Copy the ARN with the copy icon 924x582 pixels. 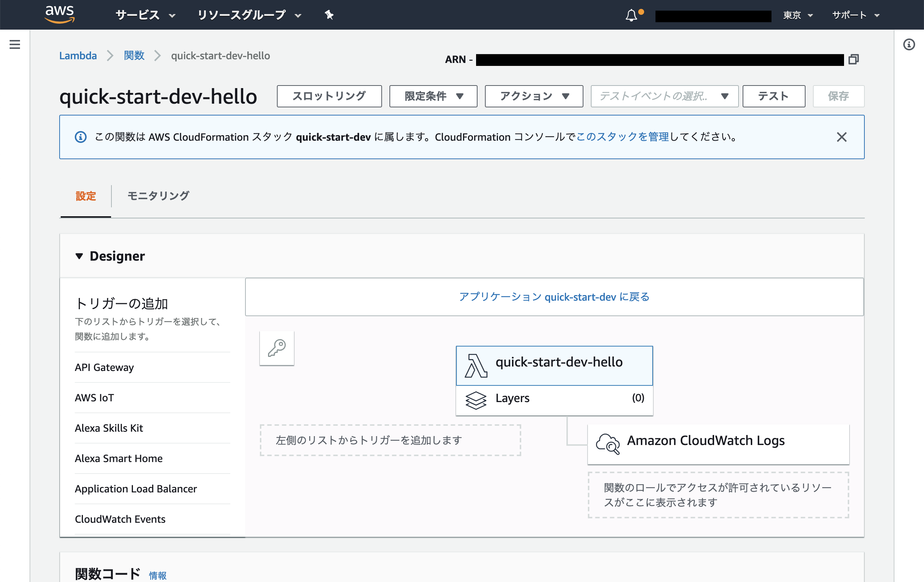click(x=853, y=60)
